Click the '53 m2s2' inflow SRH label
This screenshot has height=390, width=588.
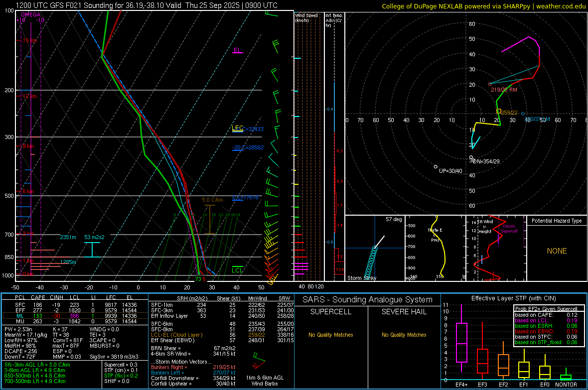pos(94,237)
